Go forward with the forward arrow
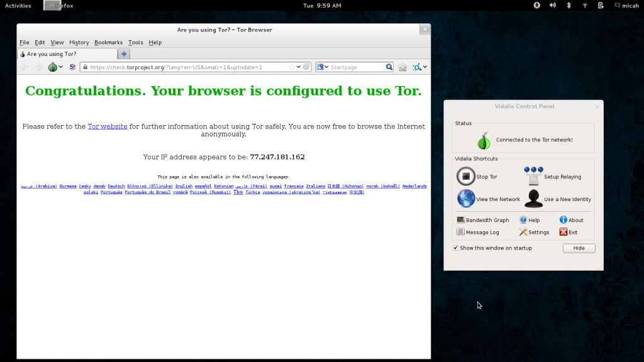644x362 pixels. tap(38, 67)
